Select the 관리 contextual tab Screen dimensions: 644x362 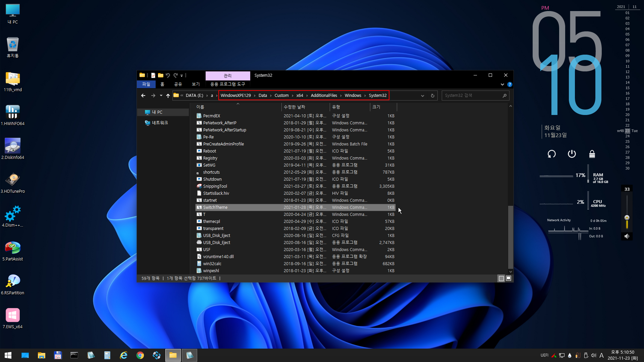[x=228, y=75]
